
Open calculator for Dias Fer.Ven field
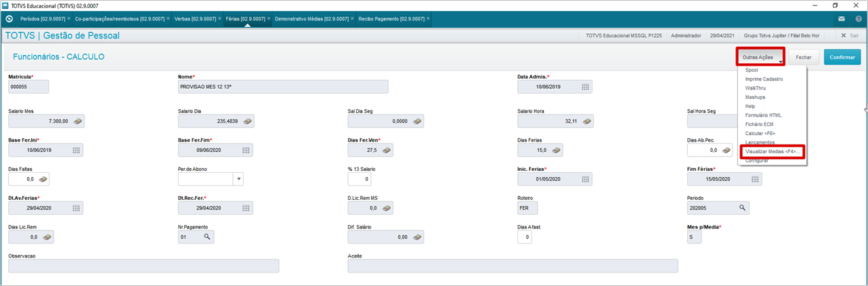click(387, 150)
